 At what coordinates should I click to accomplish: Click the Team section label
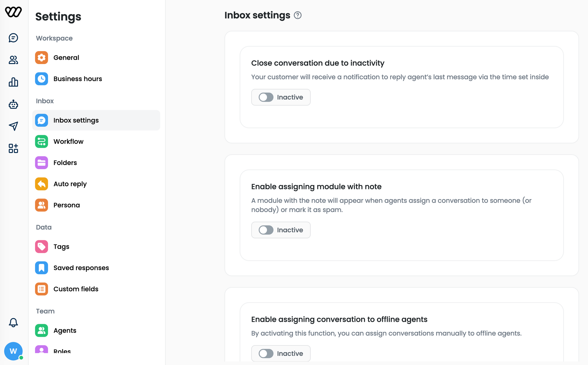pyautogui.click(x=45, y=311)
